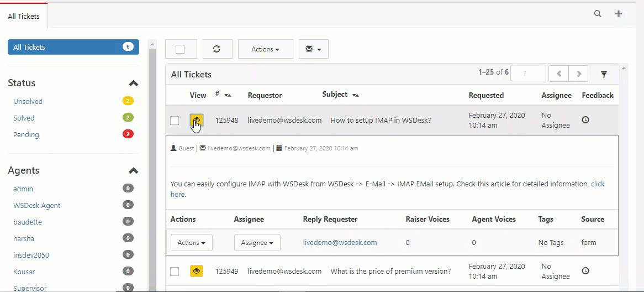Open the envelope email dropdown
644x292 pixels.
tap(313, 49)
